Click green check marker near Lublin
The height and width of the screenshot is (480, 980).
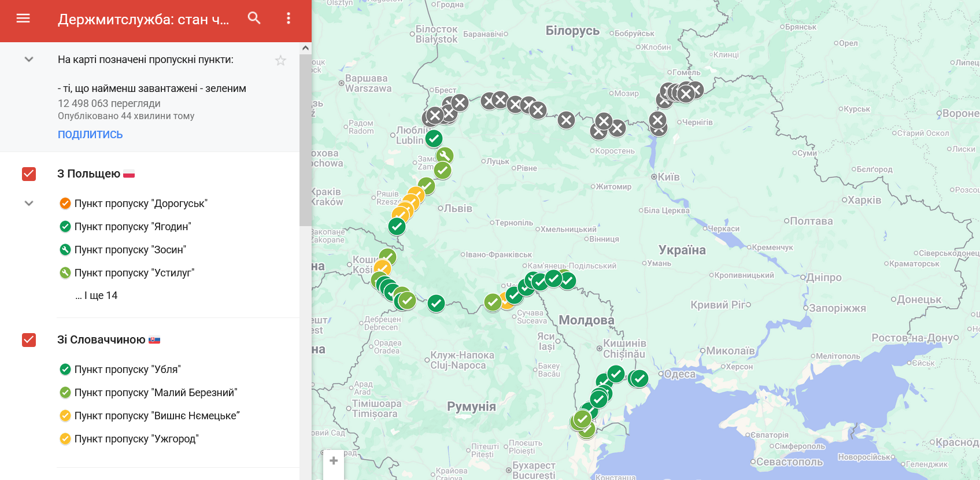point(434,139)
